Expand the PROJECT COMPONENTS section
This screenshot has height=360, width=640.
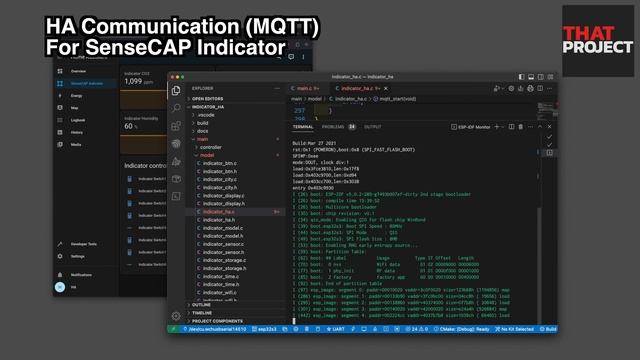click(x=236, y=321)
